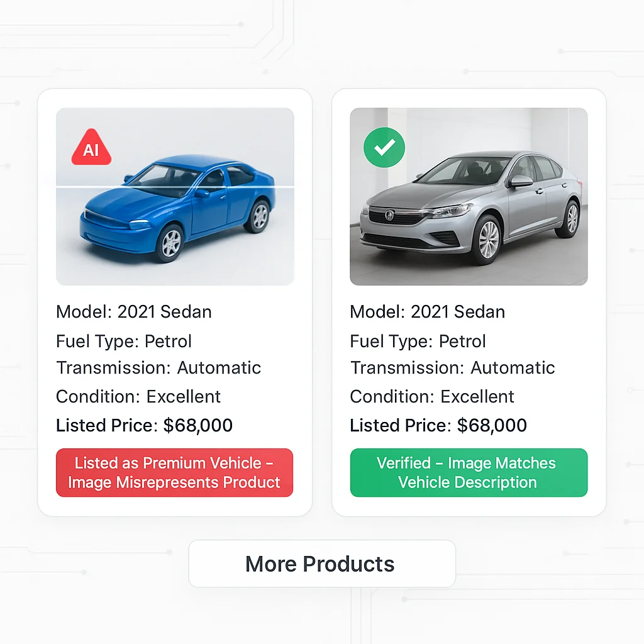Click Condition: Excellent under the silver sedan
The image size is (644, 644).
pos(432,397)
